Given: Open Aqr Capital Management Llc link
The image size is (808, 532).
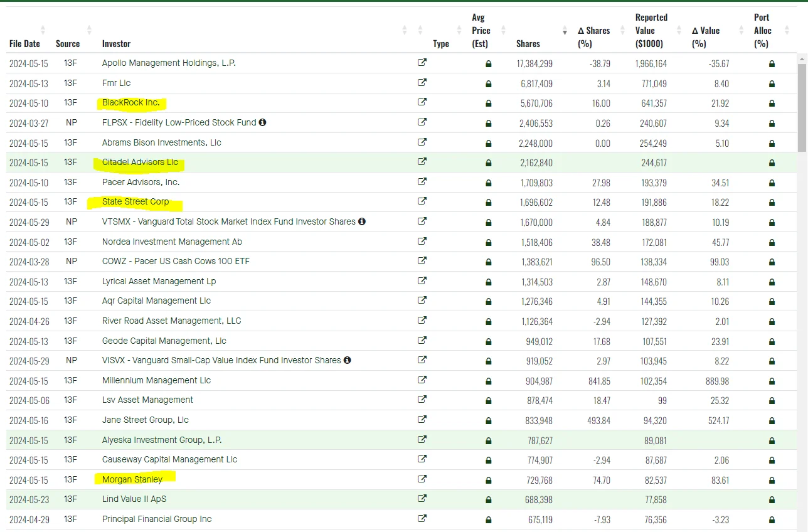Looking at the screenshot, I should pos(156,301).
